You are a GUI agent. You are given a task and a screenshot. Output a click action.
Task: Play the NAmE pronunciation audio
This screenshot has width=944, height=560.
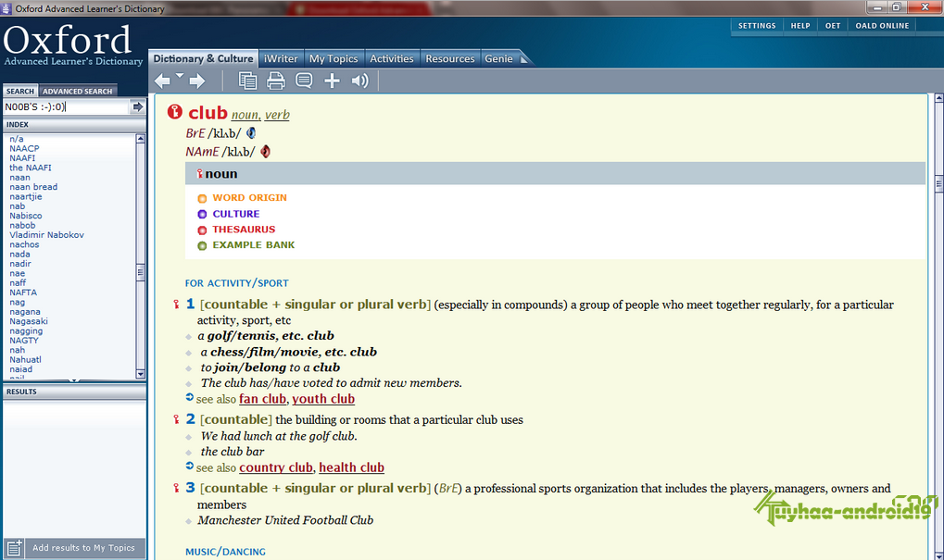coord(266,152)
